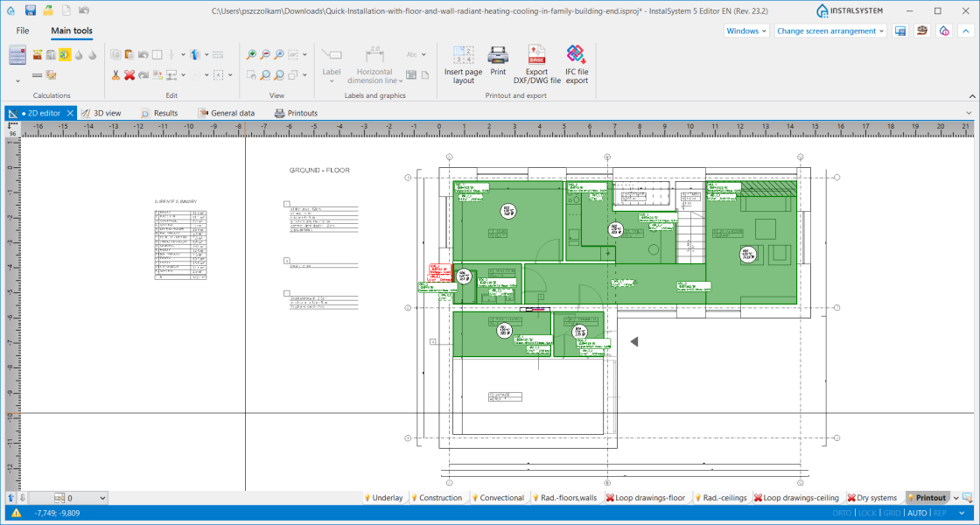Viewport: 980px width, 525px height.
Task: Toggle REP mode in status bar
Action: click(x=940, y=513)
